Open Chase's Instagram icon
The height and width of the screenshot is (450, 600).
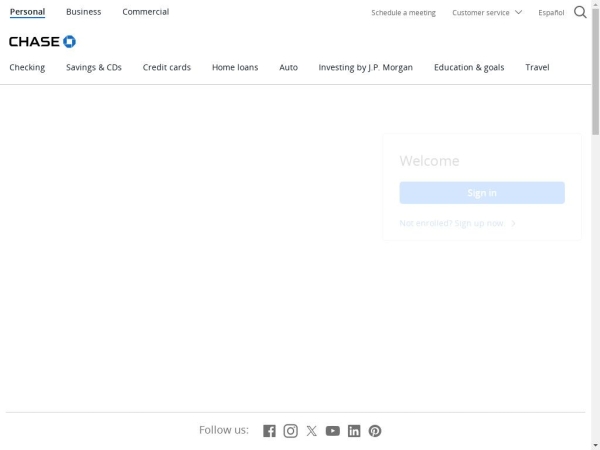[x=290, y=431]
